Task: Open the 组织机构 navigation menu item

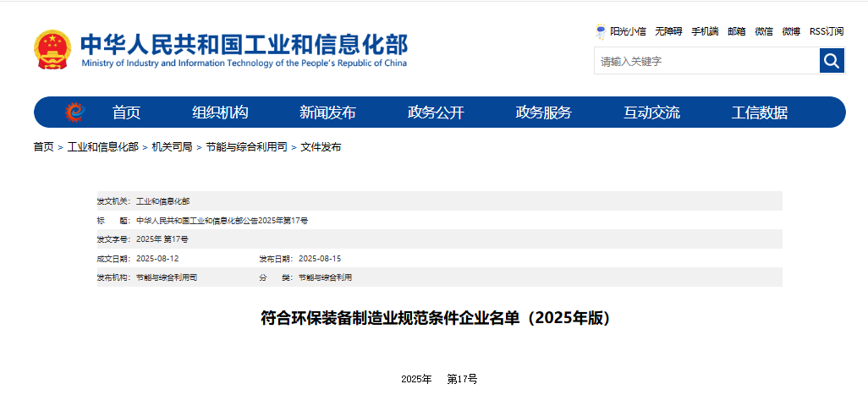Action: tap(220, 112)
